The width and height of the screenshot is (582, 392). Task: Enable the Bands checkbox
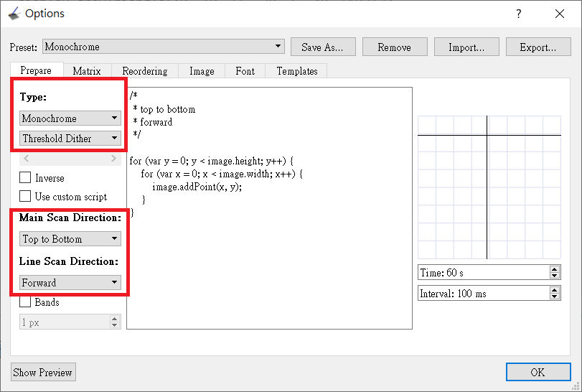[x=26, y=302]
